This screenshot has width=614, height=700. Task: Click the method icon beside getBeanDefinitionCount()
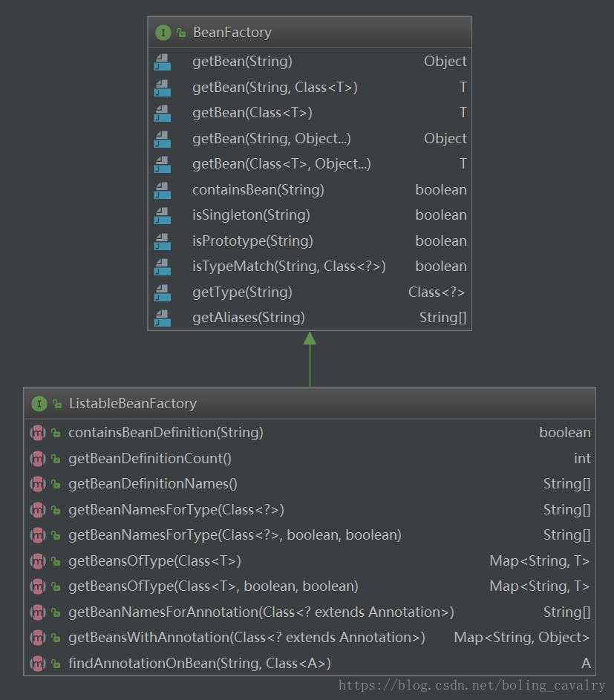point(38,459)
